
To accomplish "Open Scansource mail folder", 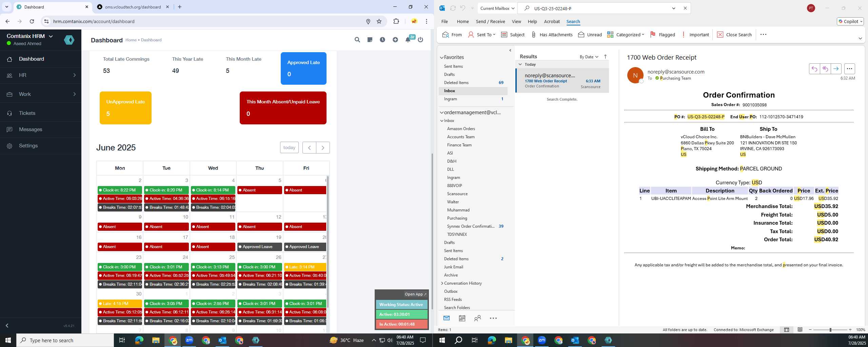I will point(457,194).
